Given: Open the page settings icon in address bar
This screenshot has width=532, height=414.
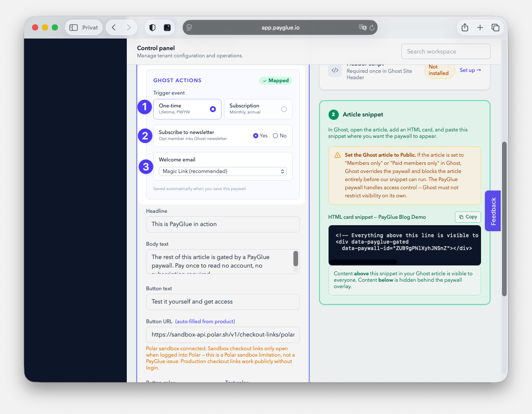Looking at the screenshot, I should (x=189, y=27).
